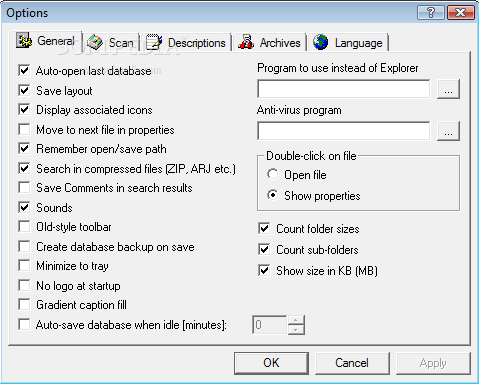Click the Anti-virus program input field
Image resolution: width=479 pixels, height=384 pixels.
[343, 131]
